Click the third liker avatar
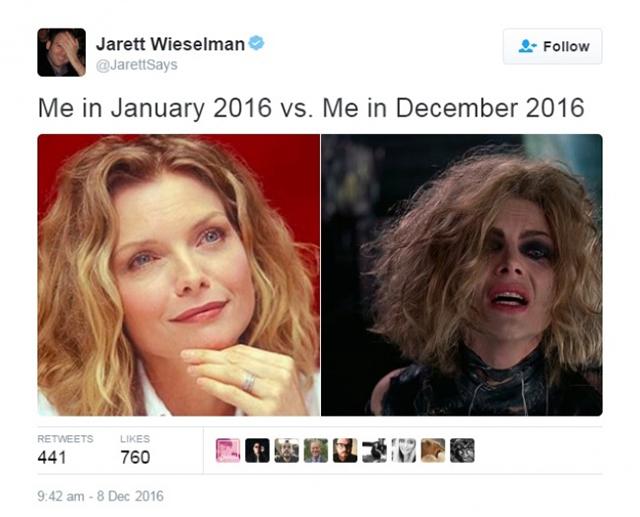This screenshot has height=517, width=640. (x=287, y=450)
